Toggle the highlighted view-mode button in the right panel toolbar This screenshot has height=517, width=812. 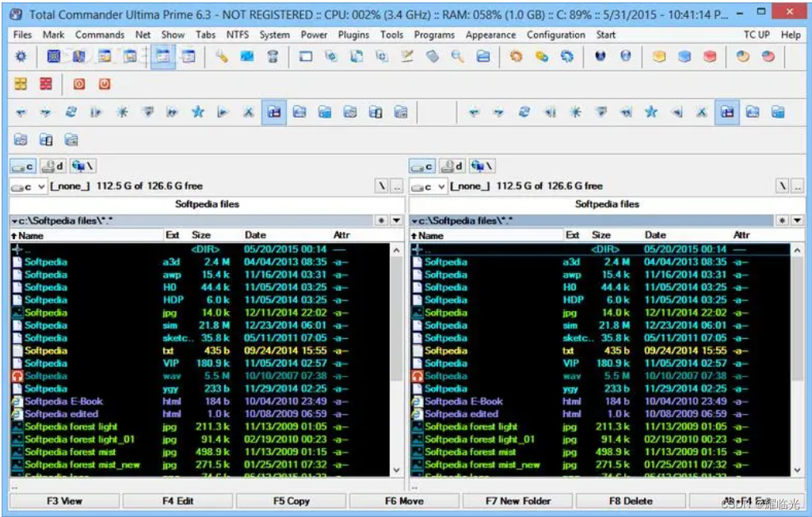point(727,112)
